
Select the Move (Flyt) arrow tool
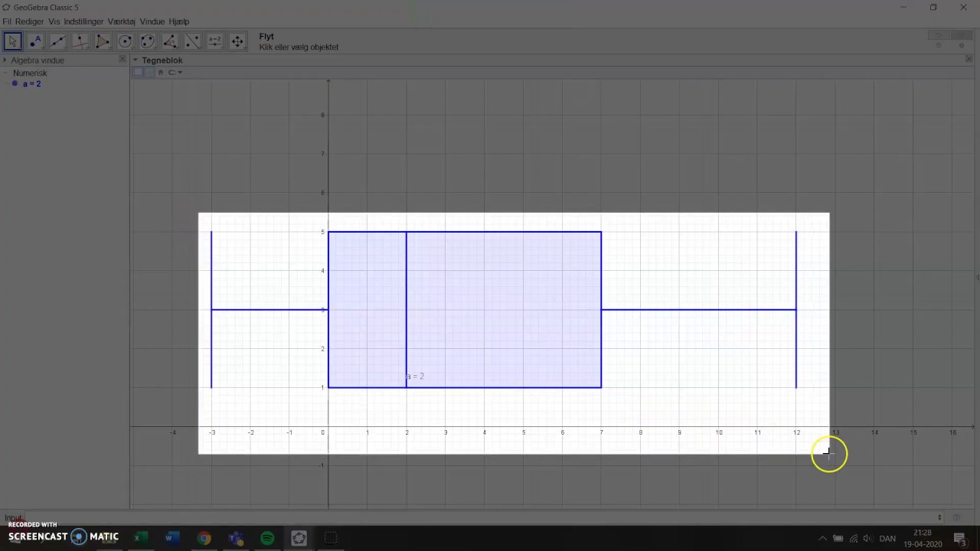pyautogui.click(x=12, y=41)
